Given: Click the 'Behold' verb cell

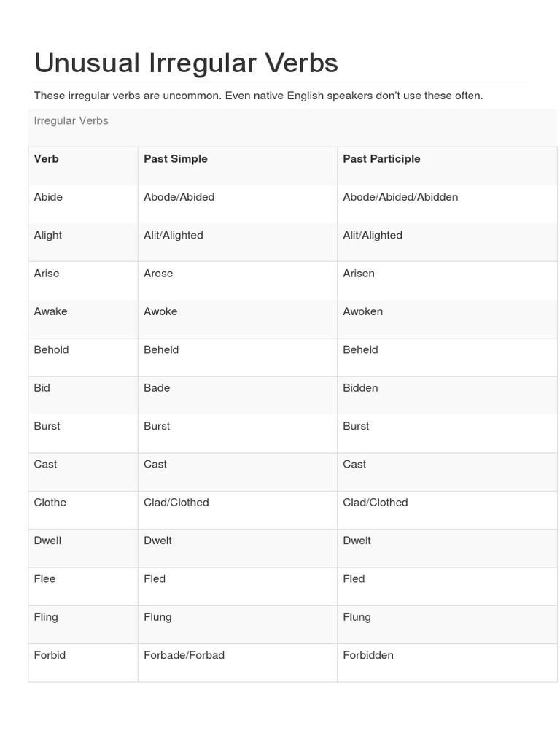Looking at the screenshot, I should (x=51, y=349).
